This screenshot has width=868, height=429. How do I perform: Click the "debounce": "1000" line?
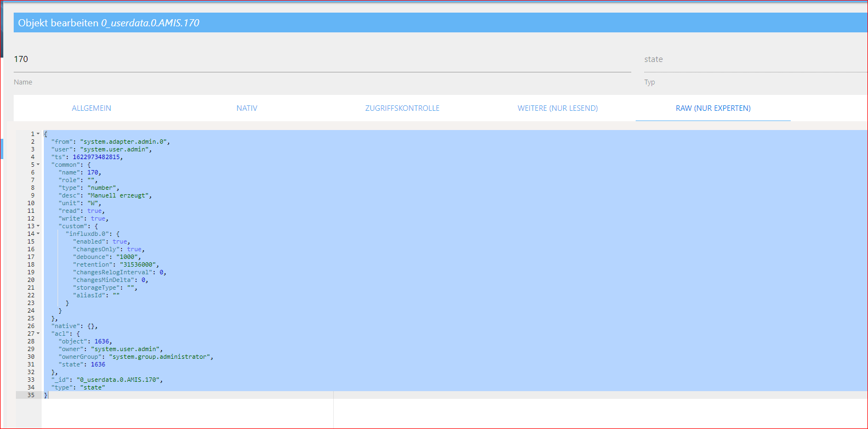coord(107,257)
